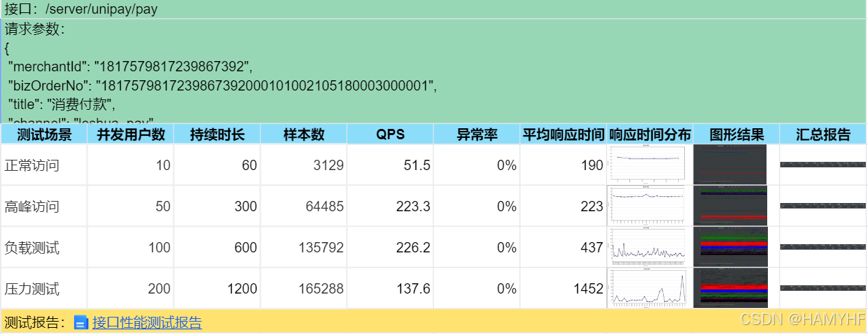View 图形结果 thumbnail in 正常访问 row
868x334 pixels.
pos(730,164)
